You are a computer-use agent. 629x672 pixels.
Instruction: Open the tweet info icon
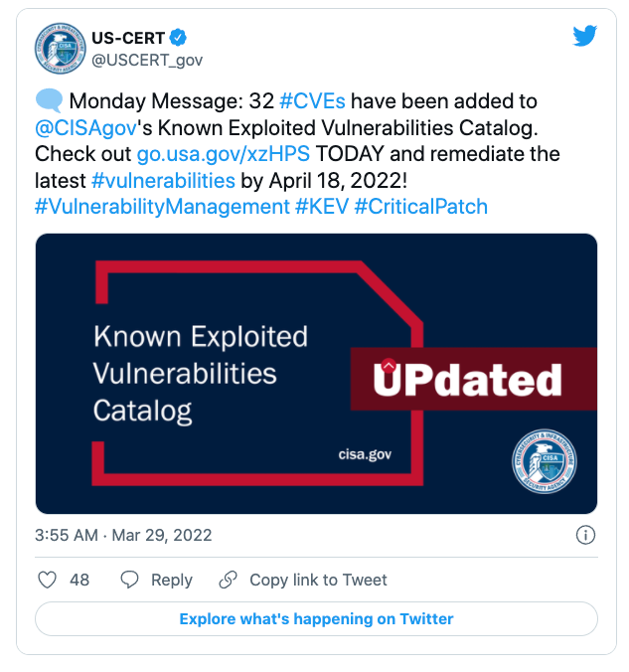point(586,535)
